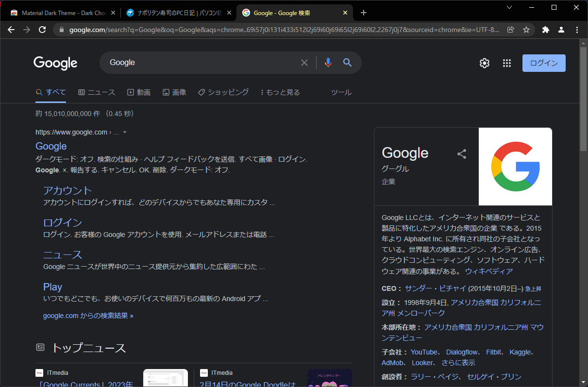Click the トップニュース heading

[x=89, y=348]
